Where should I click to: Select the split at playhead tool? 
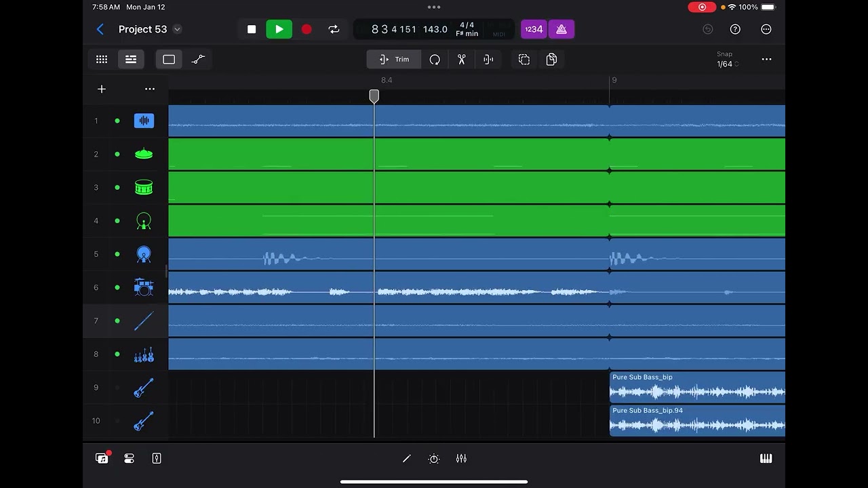click(x=488, y=60)
